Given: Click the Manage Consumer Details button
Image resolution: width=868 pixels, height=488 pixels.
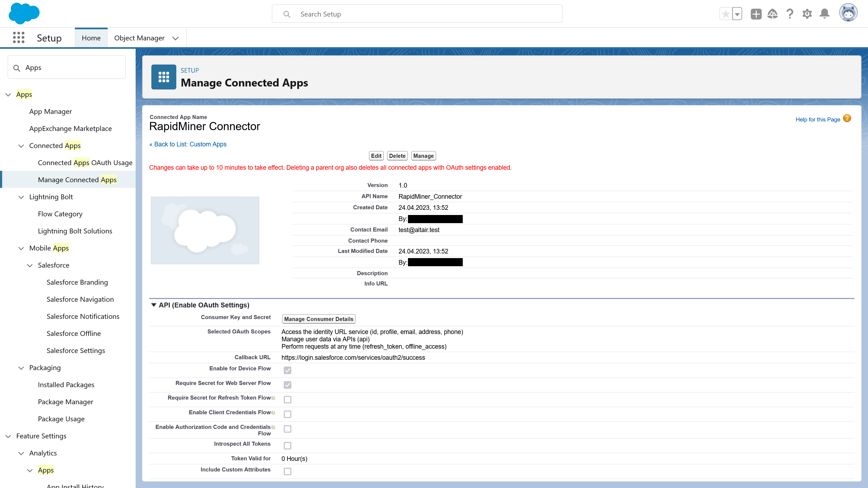Looking at the screenshot, I should pos(318,319).
